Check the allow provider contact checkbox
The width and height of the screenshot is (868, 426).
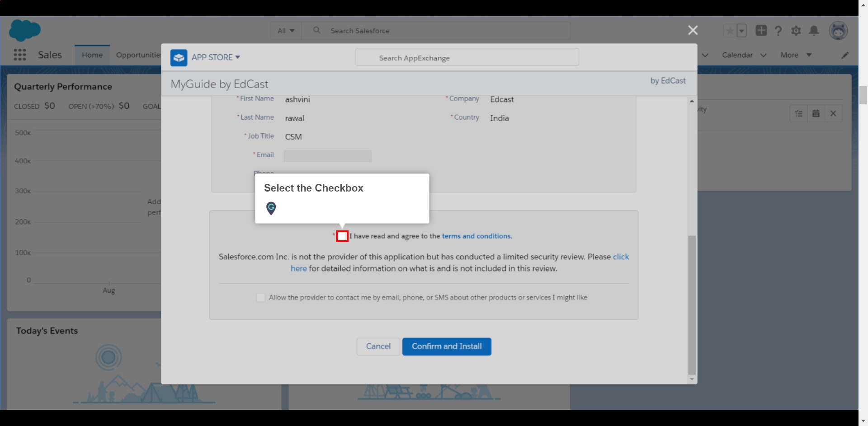pyautogui.click(x=260, y=297)
